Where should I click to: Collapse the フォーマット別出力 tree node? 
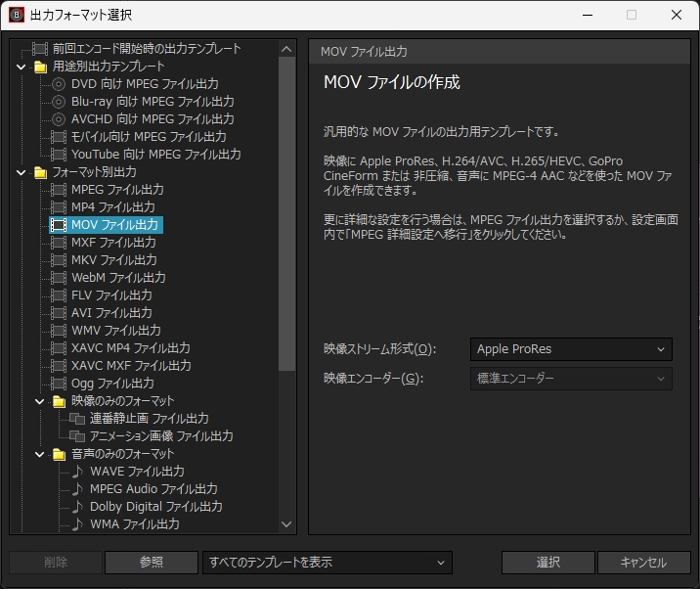[22, 172]
